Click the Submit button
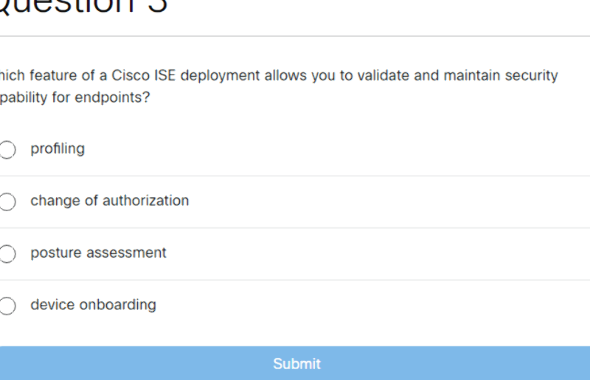This screenshot has width=590, height=380. 295,363
